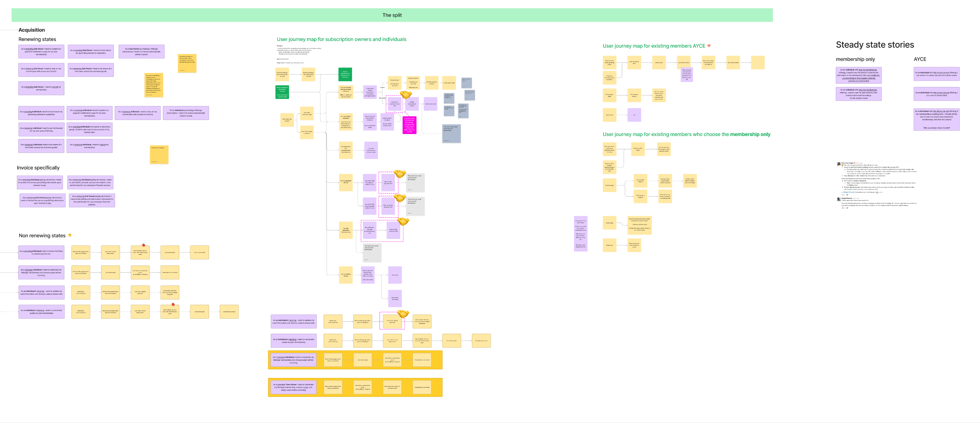Select canceled Individual reactivate card under Non renewing states
This screenshot has height=423, width=980.
(42, 273)
